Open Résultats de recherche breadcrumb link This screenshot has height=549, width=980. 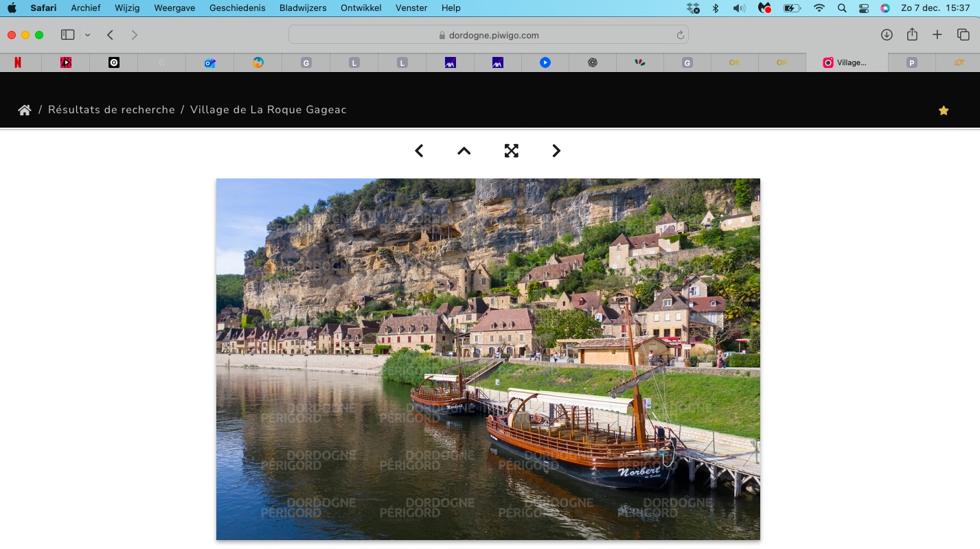[111, 110]
